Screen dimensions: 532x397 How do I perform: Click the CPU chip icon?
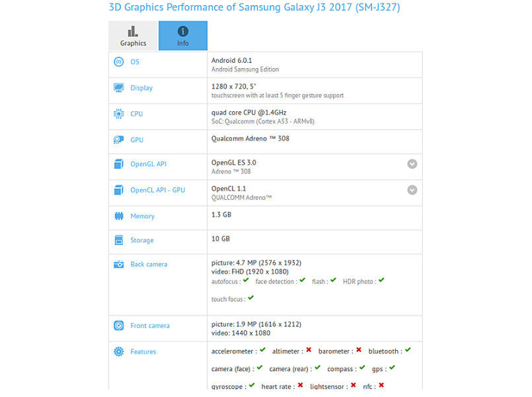119,114
